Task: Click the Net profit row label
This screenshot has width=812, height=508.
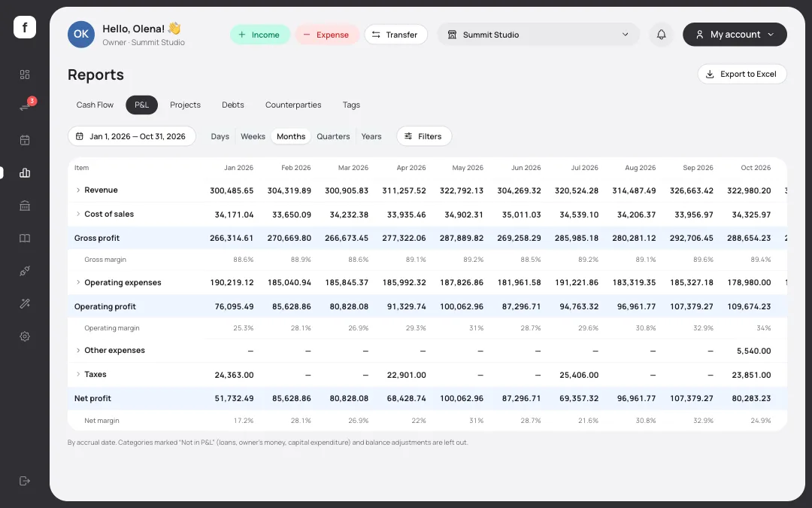Action: click(x=92, y=399)
